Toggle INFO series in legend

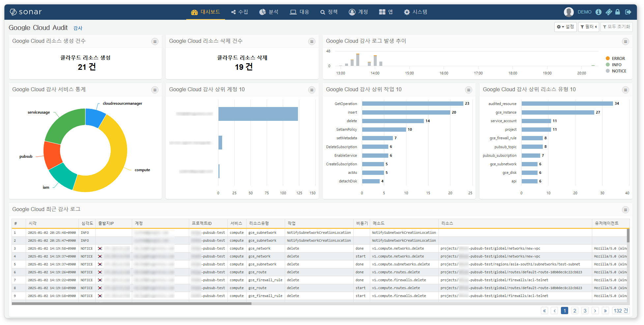[x=614, y=65]
